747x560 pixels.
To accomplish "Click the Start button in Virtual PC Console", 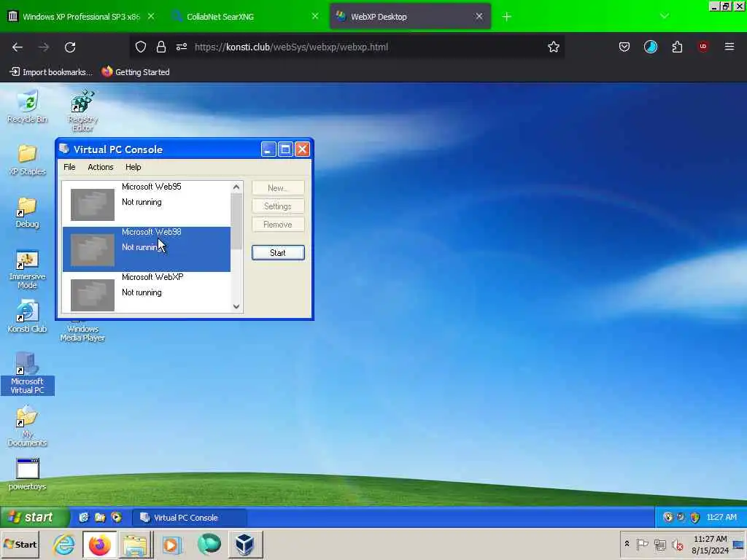I will click(x=278, y=253).
